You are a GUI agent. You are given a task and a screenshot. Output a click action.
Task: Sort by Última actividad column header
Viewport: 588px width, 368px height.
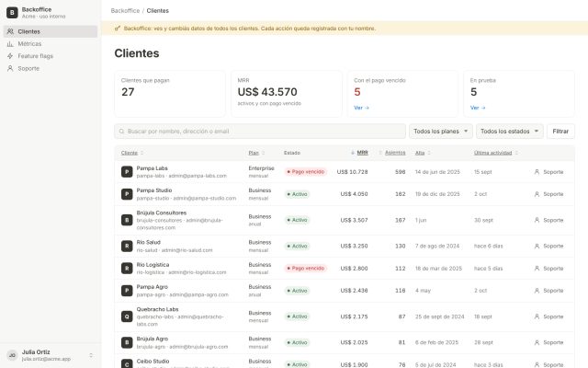[x=496, y=153]
